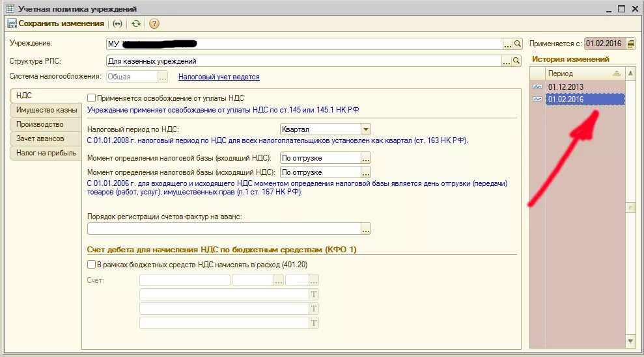Viewport: 644px width, 357px height.
Task: Minimize the Учетная политика учреждений window
Action: [609, 9]
